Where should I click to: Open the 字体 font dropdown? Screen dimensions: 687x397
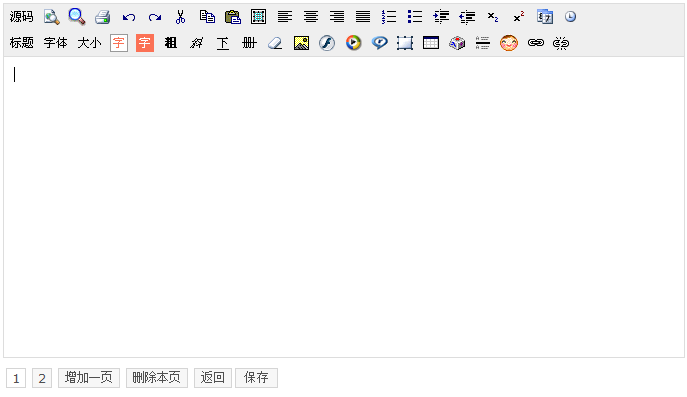[56, 43]
